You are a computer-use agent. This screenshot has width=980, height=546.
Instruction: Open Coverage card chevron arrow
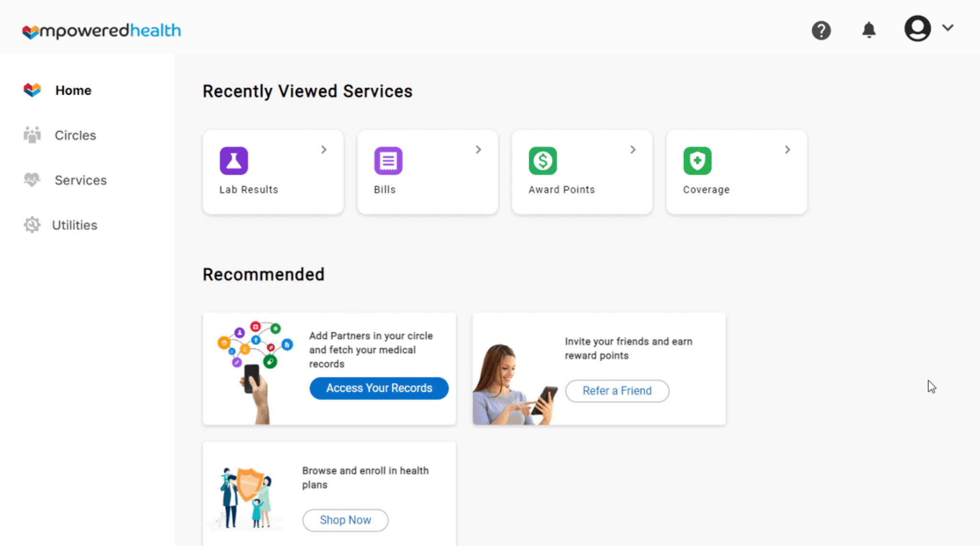tap(788, 150)
